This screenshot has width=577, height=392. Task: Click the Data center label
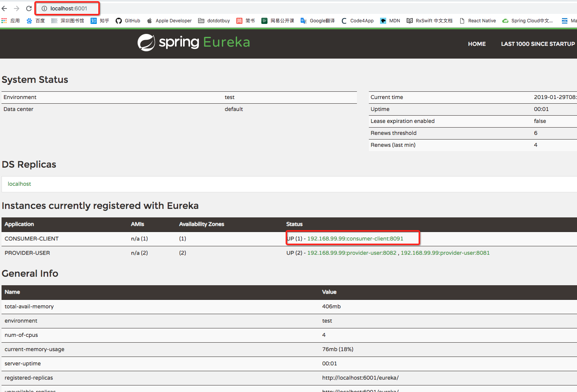[x=19, y=109]
